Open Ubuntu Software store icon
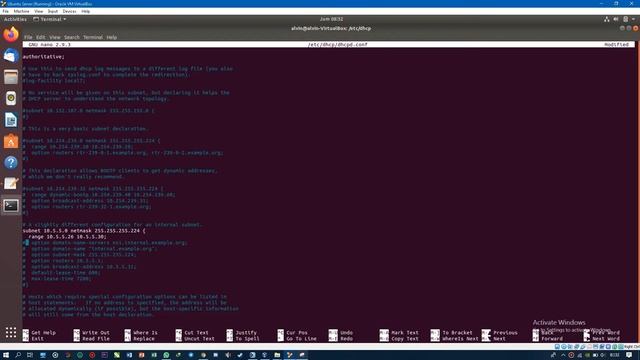 (x=11, y=141)
